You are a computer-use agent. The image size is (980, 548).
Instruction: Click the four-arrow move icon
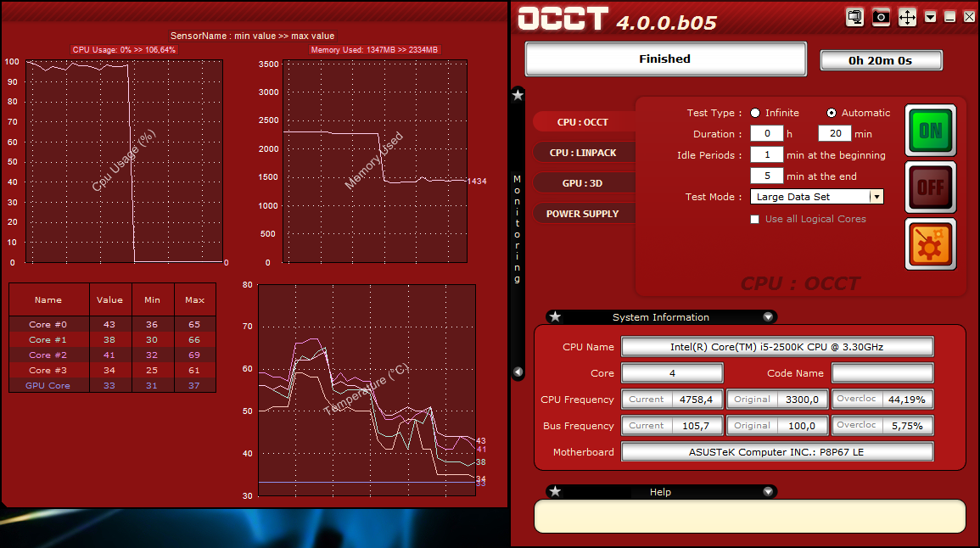click(x=907, y=17)
